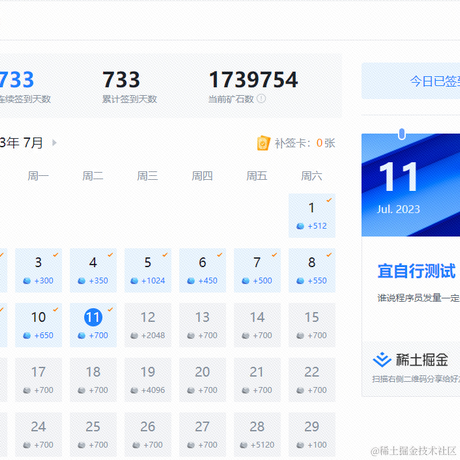
Task: Select calendar day 14
Action: (257, 325)
